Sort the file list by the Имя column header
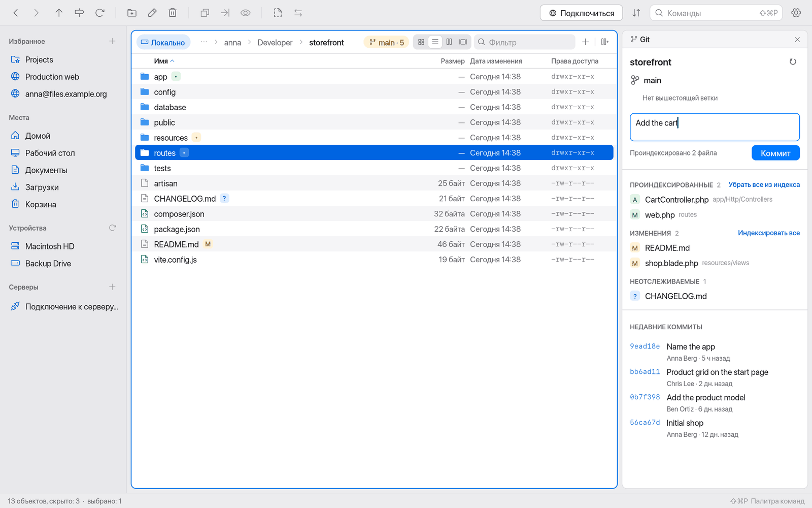 click(x=161, y=61)
